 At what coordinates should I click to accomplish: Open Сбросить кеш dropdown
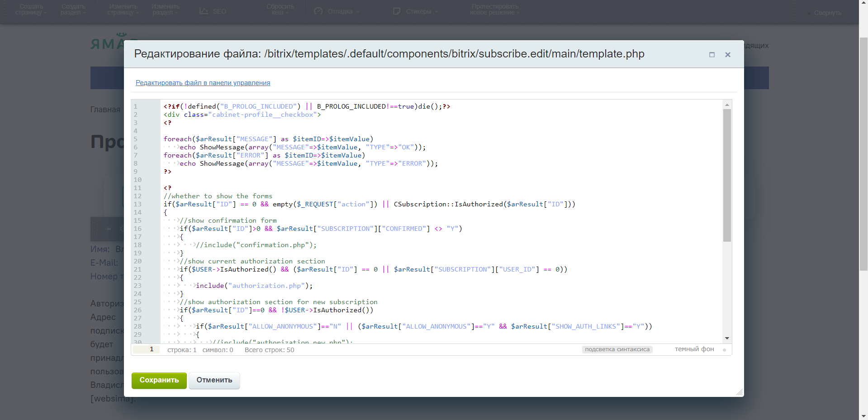280,10
